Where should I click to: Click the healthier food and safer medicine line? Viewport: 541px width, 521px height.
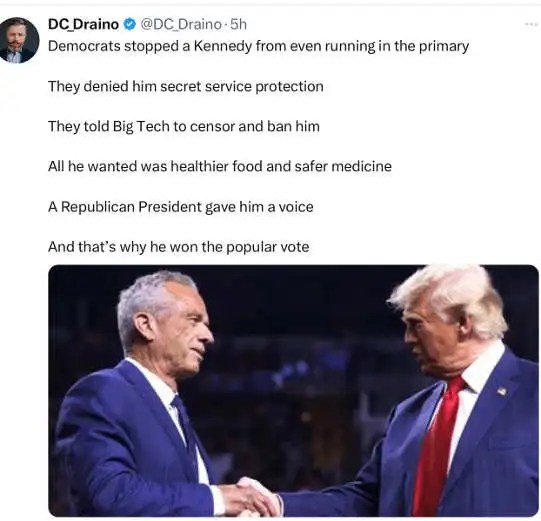pyautogui.click(x=220, y=167)
